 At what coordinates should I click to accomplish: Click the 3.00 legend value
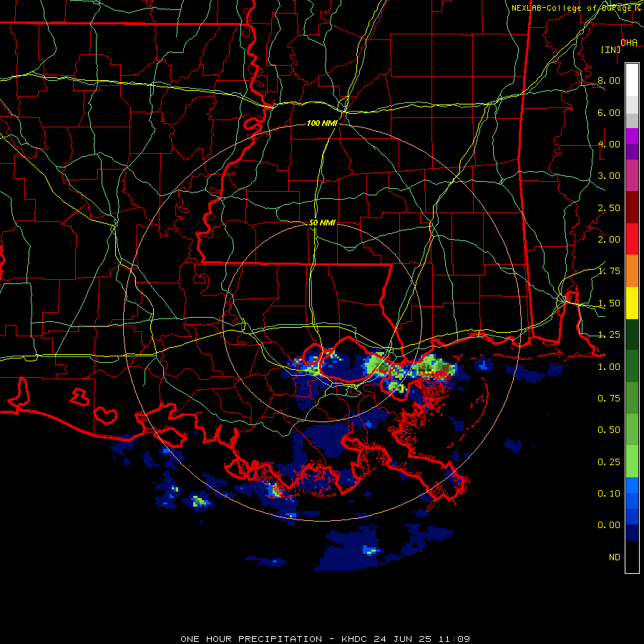[x=609, y=176]
